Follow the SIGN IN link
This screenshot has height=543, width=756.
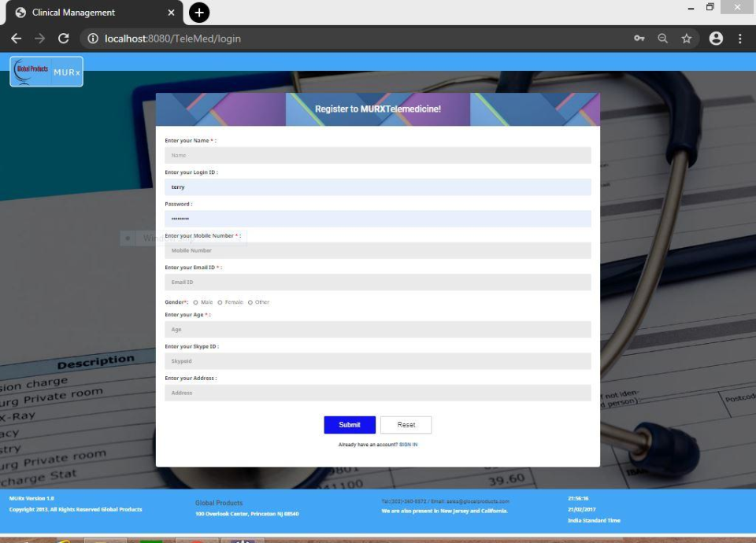(x=409, y=445)
